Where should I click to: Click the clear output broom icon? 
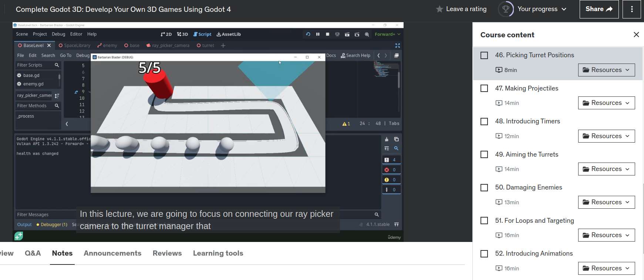point(387,139)
